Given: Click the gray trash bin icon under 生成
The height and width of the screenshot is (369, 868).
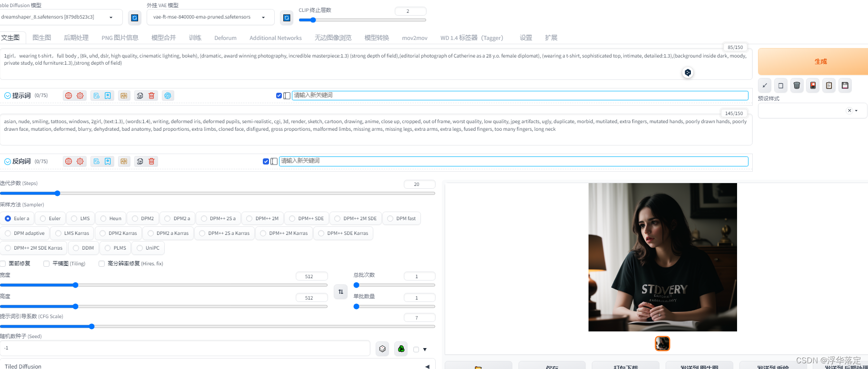Looking at the screenshot, I should [x=797, y=86].
